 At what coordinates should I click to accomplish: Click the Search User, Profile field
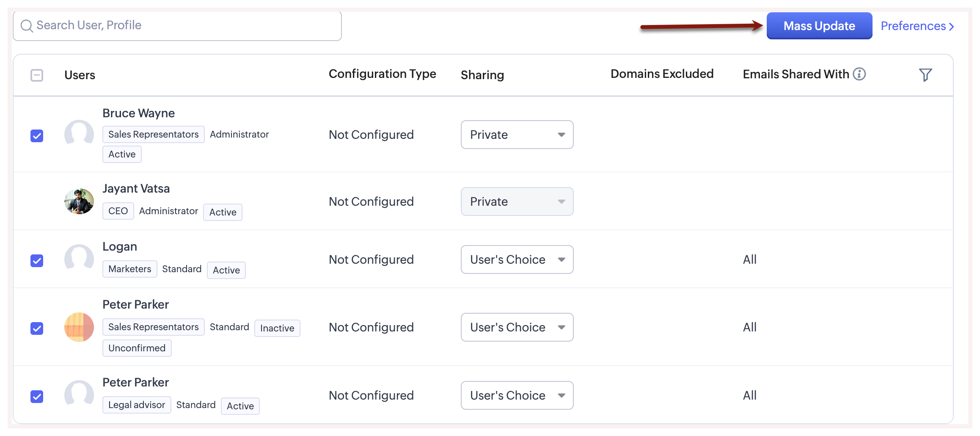coord(182,26)
